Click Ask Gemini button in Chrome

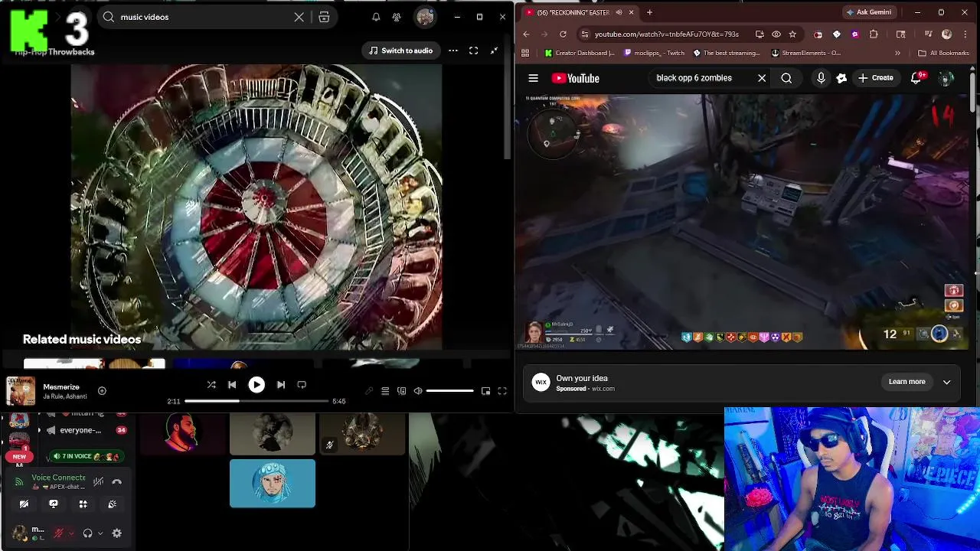[868, 12]
